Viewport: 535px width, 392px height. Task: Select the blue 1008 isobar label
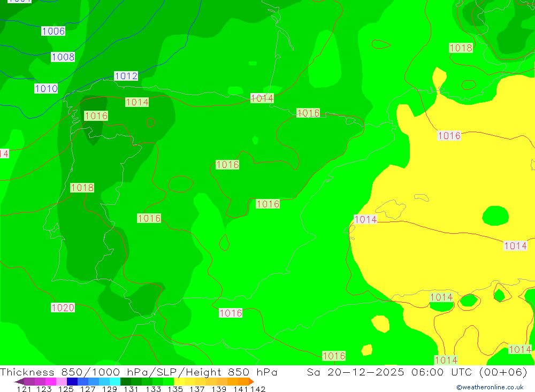(63, 57)
